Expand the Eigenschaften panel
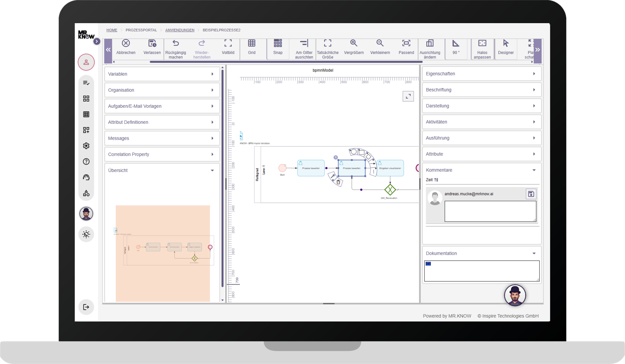This screenshot has width=625, height=364. pyautogui.click(x=482, y=74)
